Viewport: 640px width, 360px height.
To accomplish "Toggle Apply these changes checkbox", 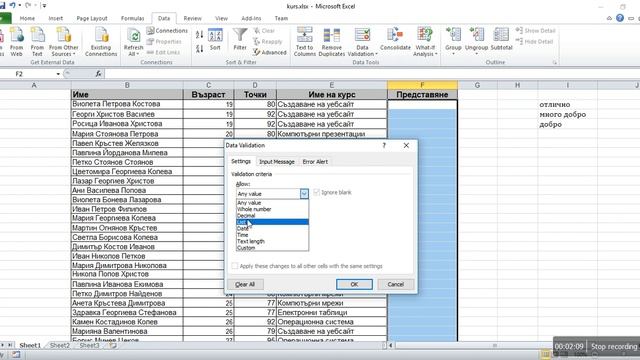I will pos(235,266).
